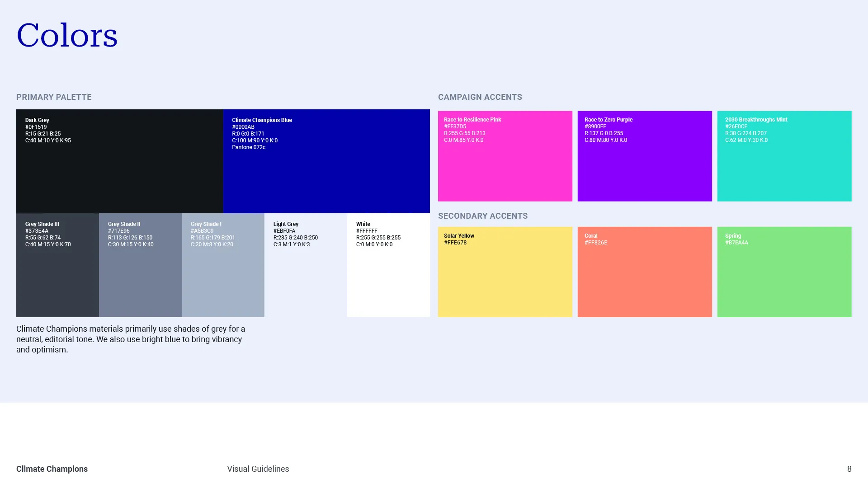The image size is (868, 488).
Task: Select the page number 8
Action: point(849,469)
